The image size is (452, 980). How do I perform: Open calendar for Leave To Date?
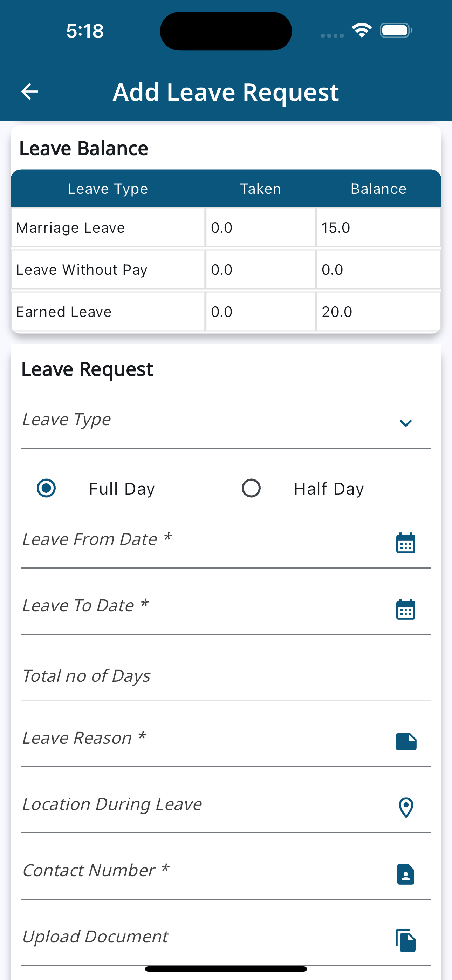tap(406, 609)
